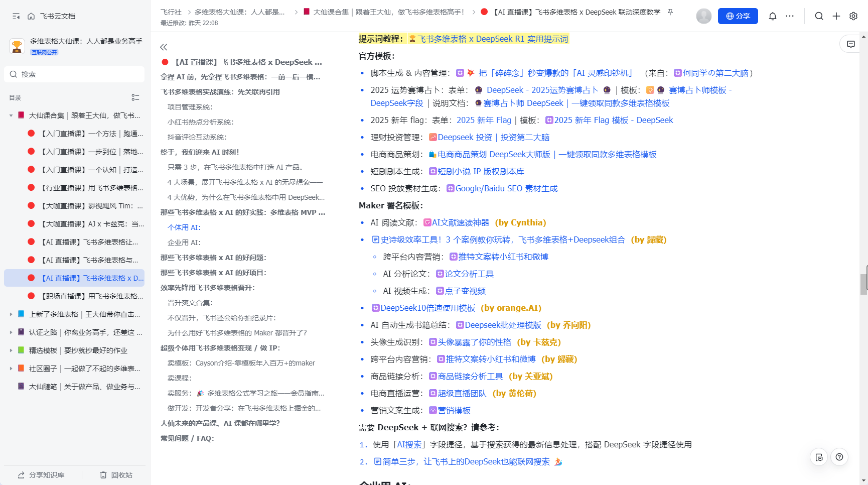Click the 多维表格大仙课 breadcrumb
The height and width of the screenshot is (485, 868).
(240, 12)
